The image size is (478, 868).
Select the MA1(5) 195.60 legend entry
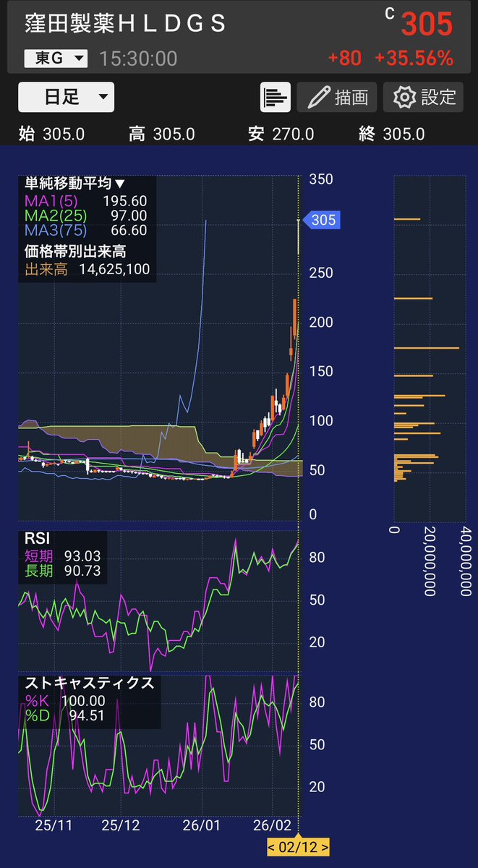pyautogui.click(x=86, y=201)
